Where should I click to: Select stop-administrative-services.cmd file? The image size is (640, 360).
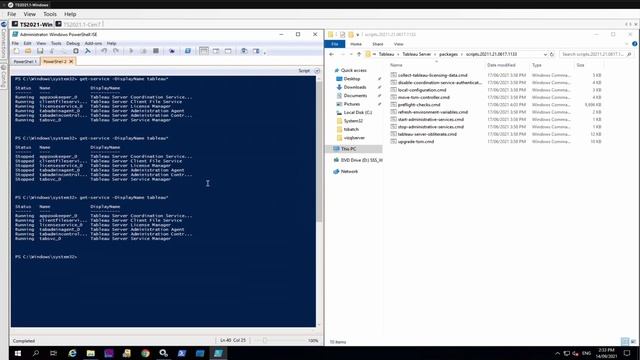click(x=431, y=127)
